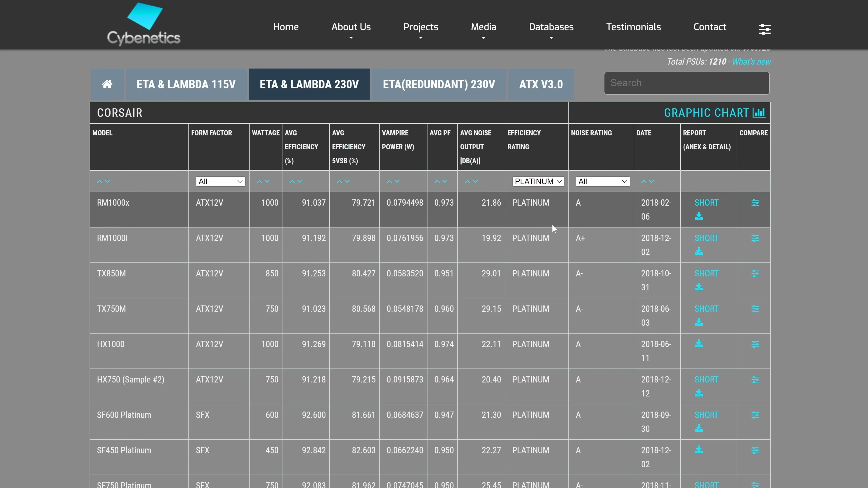Download RM1000i report

(x=698, y=252)
